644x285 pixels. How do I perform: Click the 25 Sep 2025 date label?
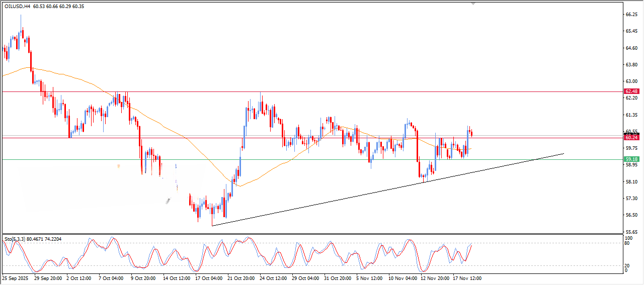[16, 277]
